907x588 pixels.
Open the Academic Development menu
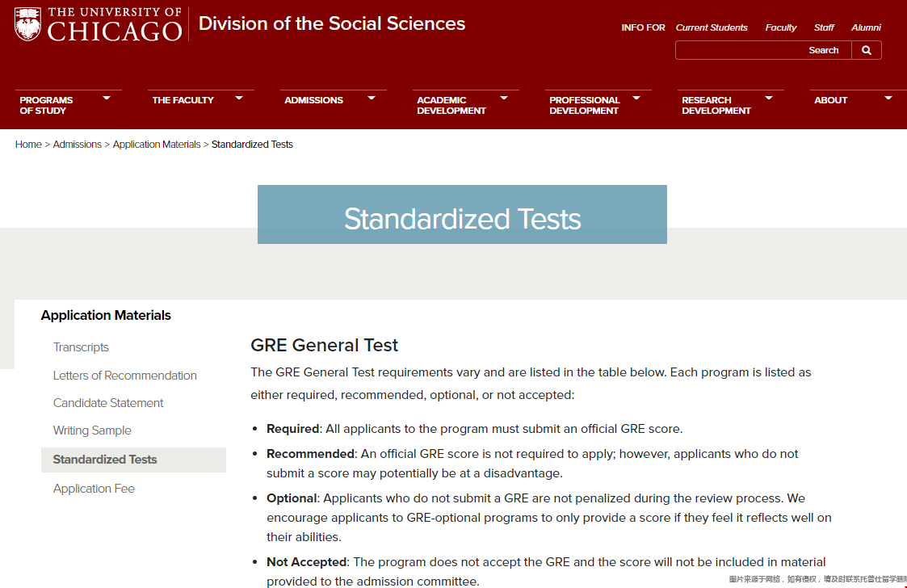[451, 105]
